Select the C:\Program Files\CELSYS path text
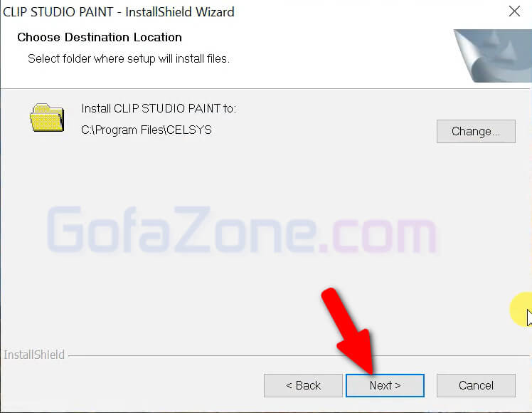532x413 pixels. 147,130
